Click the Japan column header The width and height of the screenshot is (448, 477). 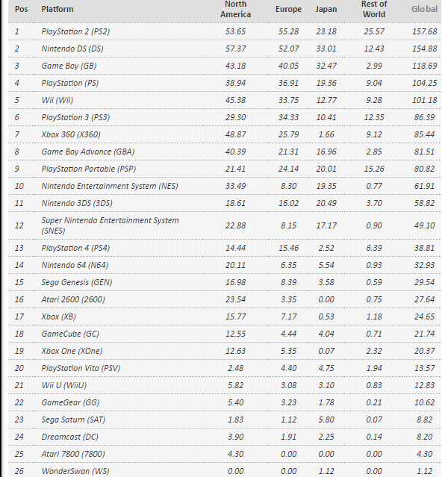click(326, 9)
